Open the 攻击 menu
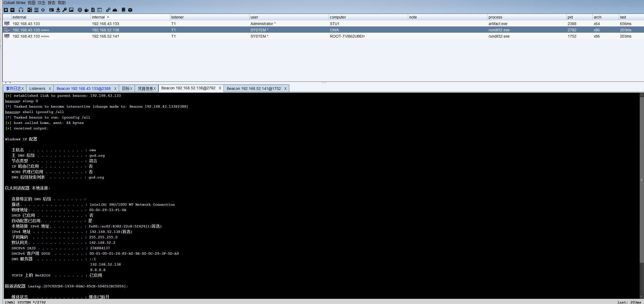Image resolution: width=644 pixels, height=304 pixels. coord(41,3)
